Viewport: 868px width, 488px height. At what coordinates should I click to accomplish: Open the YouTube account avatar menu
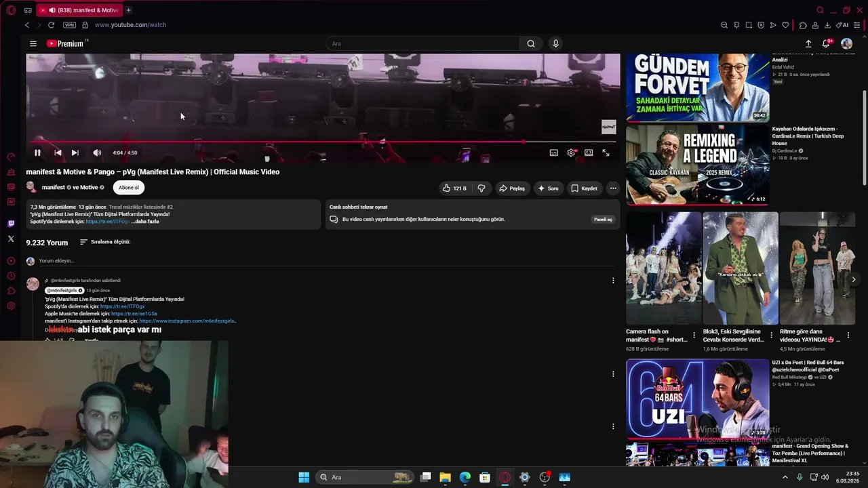[846, 43]
